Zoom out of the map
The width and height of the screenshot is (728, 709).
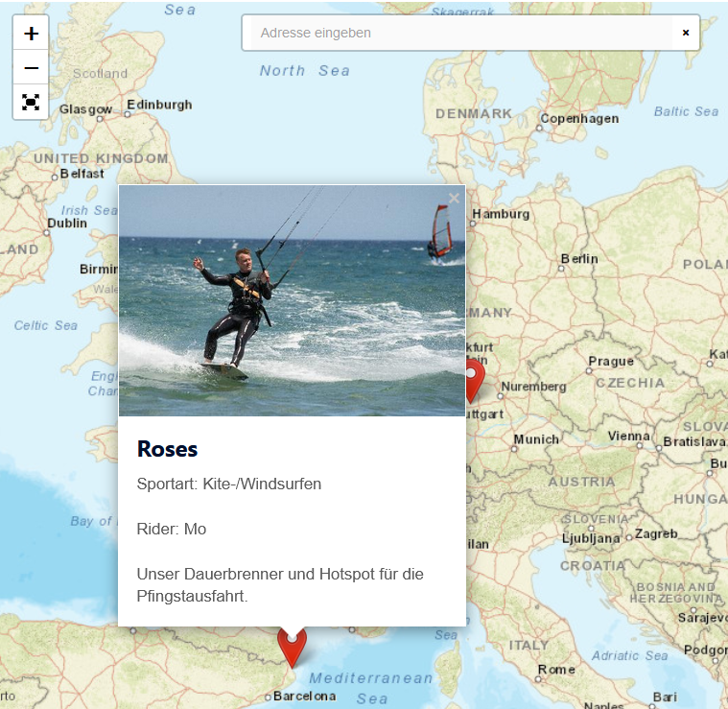tap(32, 68)
